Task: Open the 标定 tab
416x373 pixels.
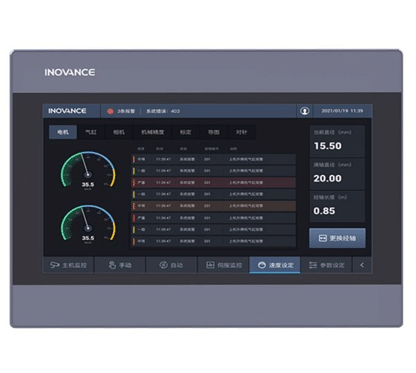Action: click(186, 132)
